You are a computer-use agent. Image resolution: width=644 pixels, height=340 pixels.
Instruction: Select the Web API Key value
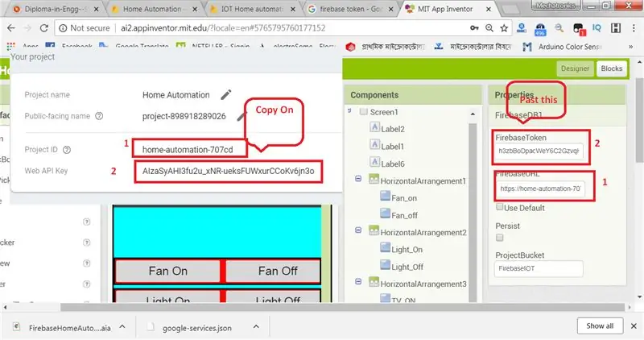pyautogui.click(x=229, y=171)
